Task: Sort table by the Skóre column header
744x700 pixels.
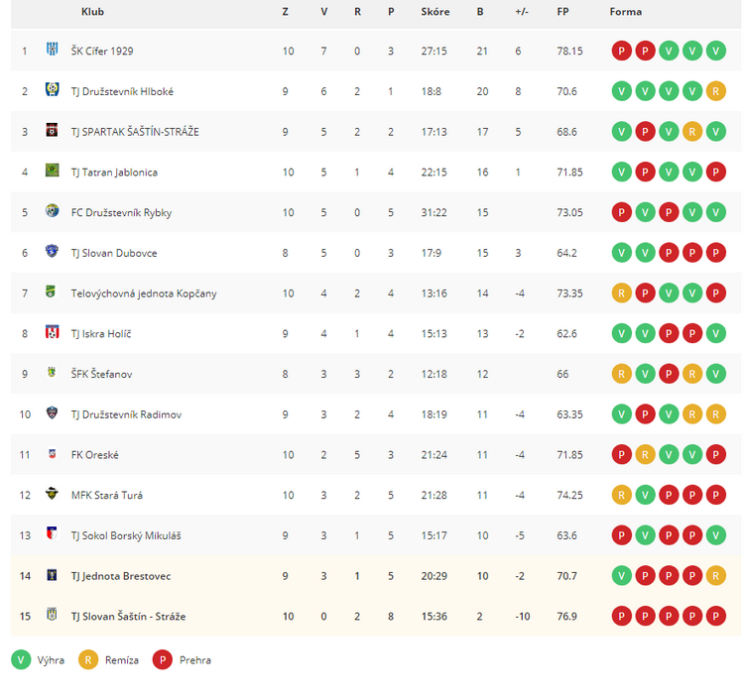Action: 435,12
